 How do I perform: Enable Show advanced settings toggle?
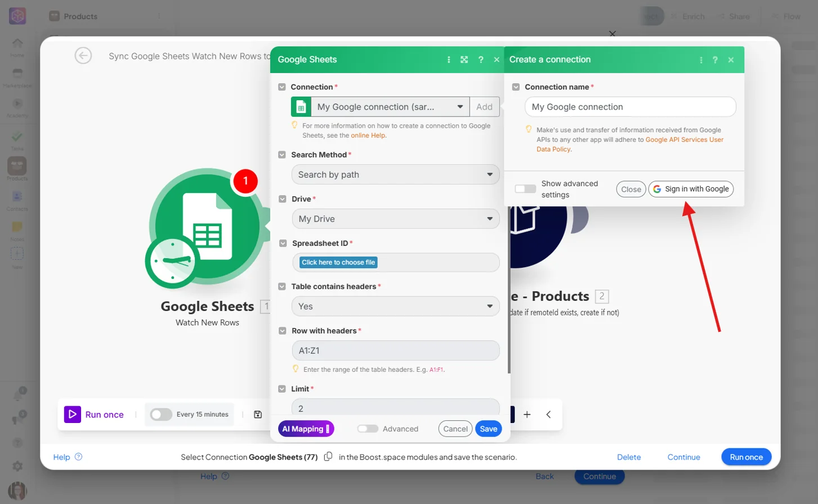tap(525, 189)
